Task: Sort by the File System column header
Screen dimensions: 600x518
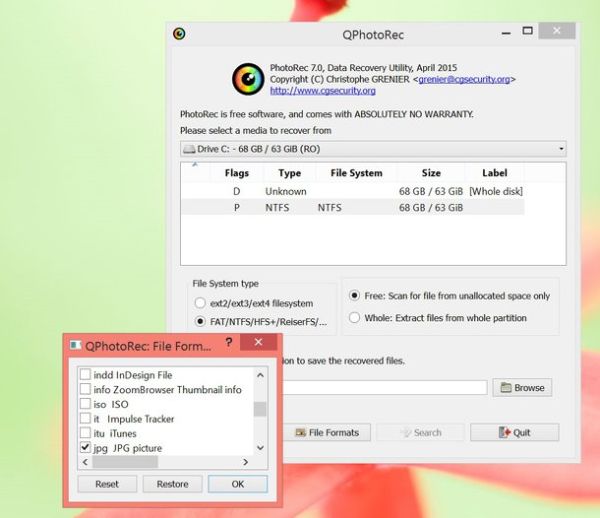Action: click(x=356, y=173)
